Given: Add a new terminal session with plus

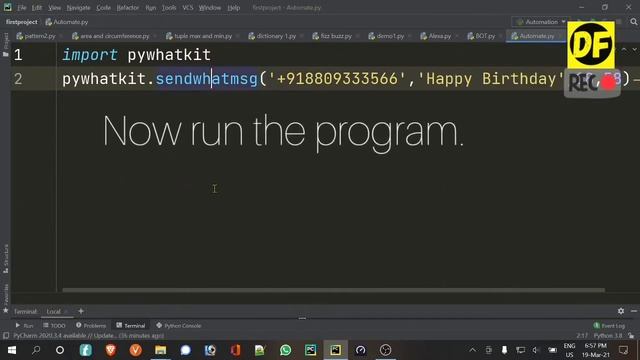Looking at the screenshot, I should click(81, 311).
